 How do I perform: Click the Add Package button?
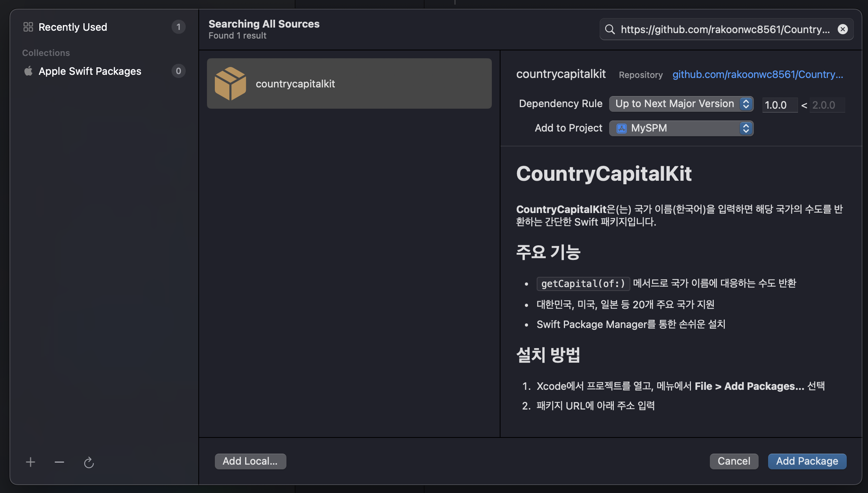[x=807, y=461]
